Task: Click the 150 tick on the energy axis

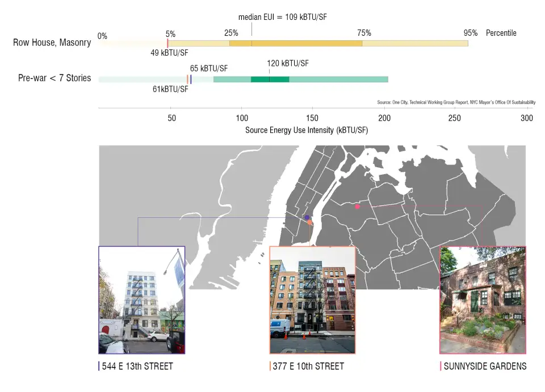Action: click(312, 118)
